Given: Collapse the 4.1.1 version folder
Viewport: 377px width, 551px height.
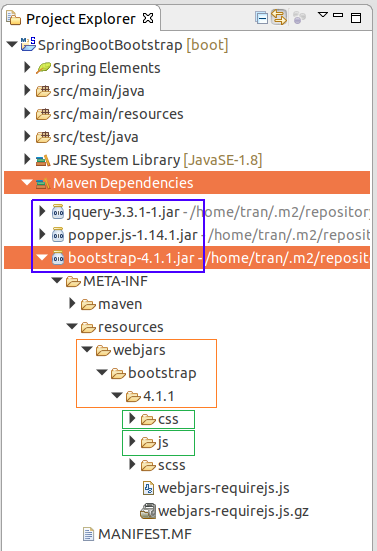Looking at the screenshot, I should [x=117, y=395].
